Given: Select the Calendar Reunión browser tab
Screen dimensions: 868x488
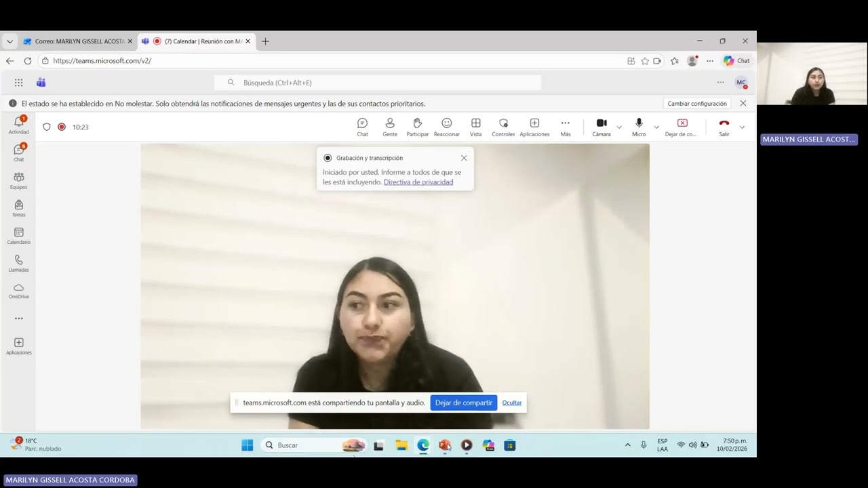Looking at the screenshot, I should (196, 41).
